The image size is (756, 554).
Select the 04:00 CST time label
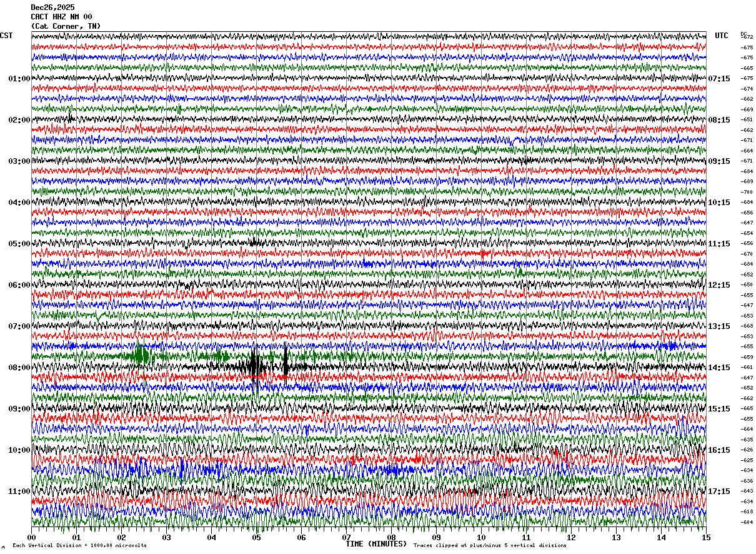click(x=19, y=203)
